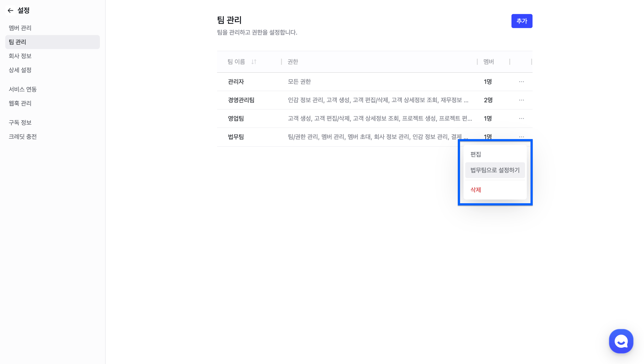The height and width of the screenshot is (364, 644).
Task: Select the 팀 관리 sidebar item
Action: (x=17, y=42)
